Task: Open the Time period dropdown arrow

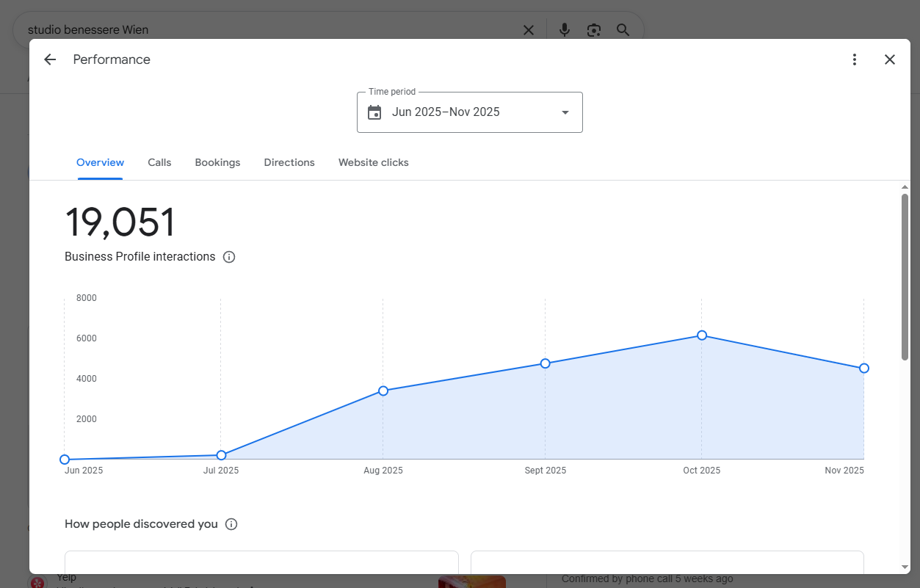Action: [x=565, y=112]
